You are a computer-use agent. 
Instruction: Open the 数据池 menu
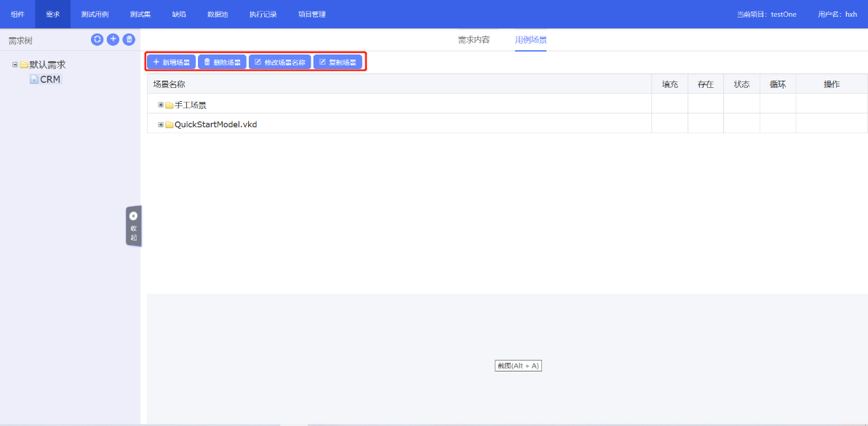coord(218,15)
